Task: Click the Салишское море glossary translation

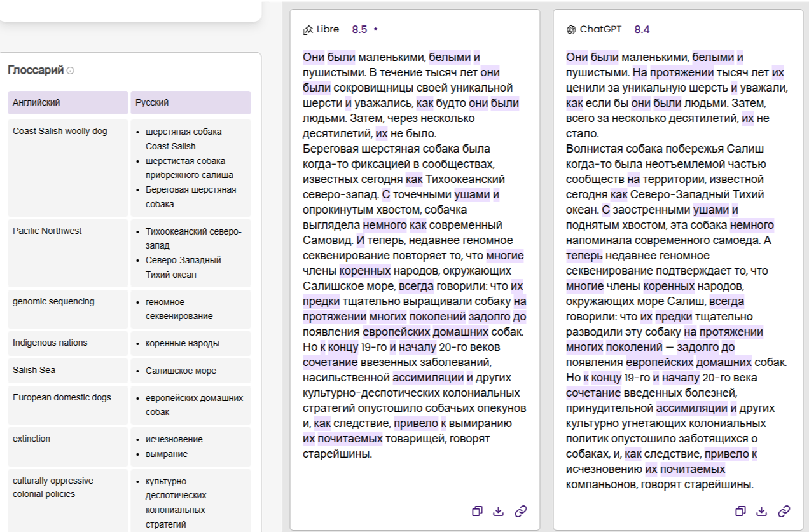Action: click(x=181, y=371)
